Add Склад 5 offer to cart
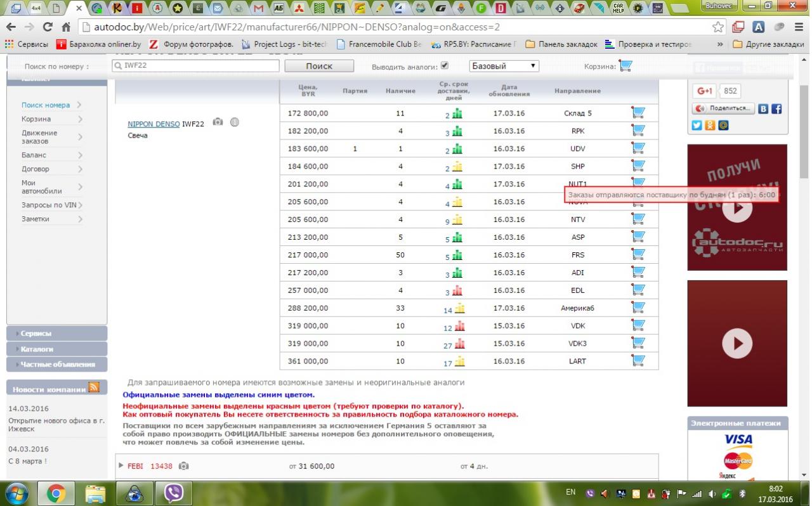Image resolution: width=812 pixels, height=506 pixels. tap(638, 113)
